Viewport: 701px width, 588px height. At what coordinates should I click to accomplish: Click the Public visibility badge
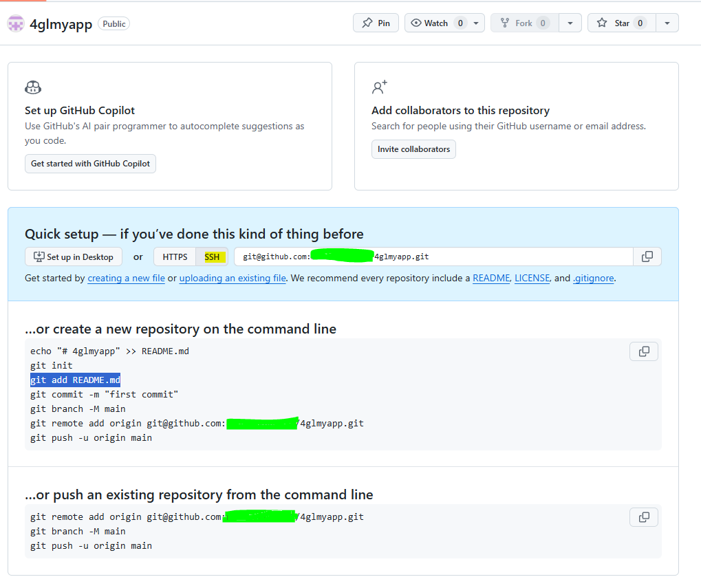point(114,23)
